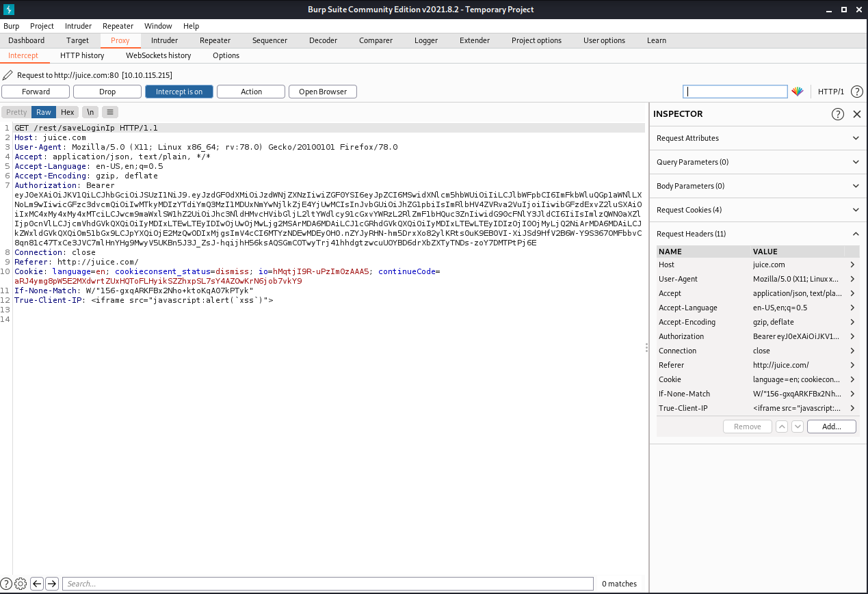This screenshot has width=868, height=594.
Task: Go to the next search match arrow
Action: tap(52, 584)
